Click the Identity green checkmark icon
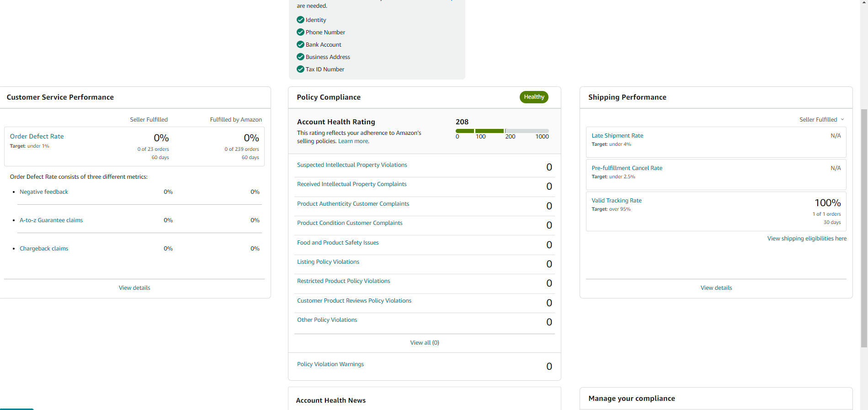868x410 pixels. coord(300,20)
